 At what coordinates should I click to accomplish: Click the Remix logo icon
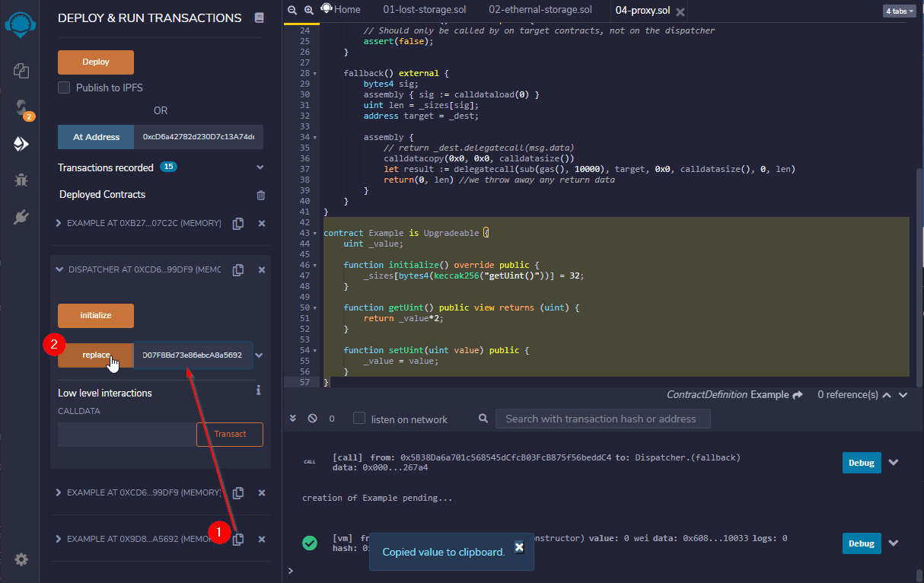(x=21, y=23)
